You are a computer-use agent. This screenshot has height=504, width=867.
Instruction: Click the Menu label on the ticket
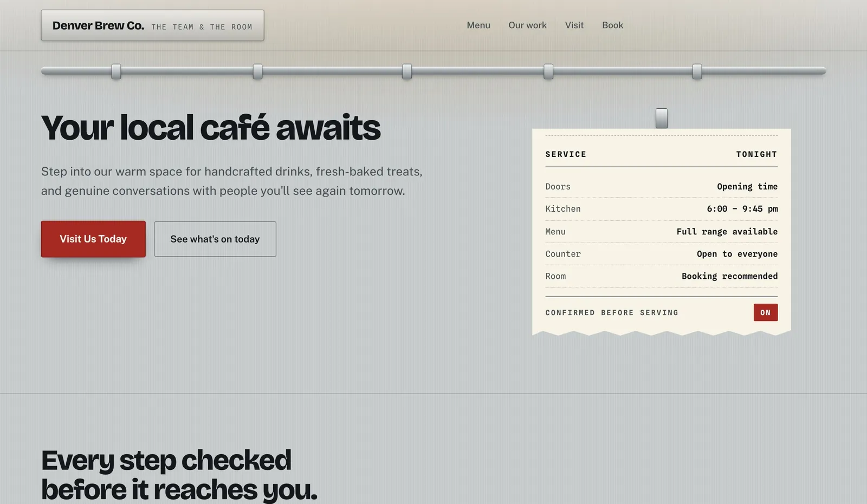[x=555, y=232]
